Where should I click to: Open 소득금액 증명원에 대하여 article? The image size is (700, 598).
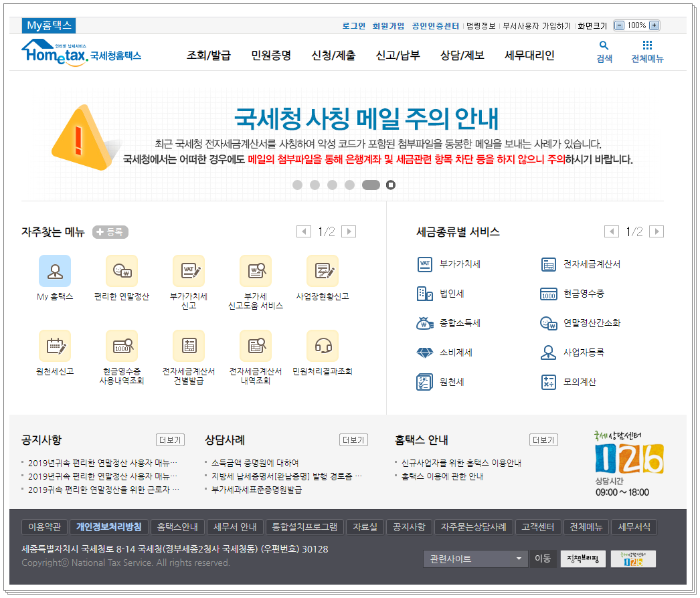tap(255, 464)
